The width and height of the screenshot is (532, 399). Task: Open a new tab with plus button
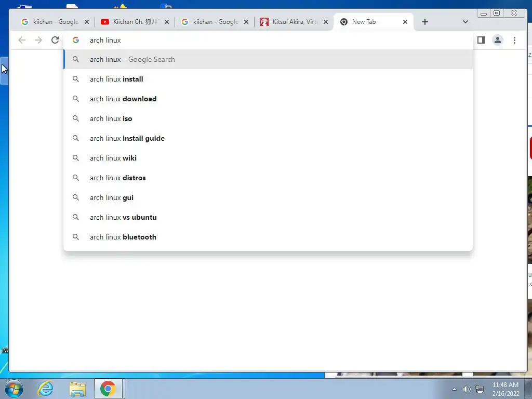(425, 22)
